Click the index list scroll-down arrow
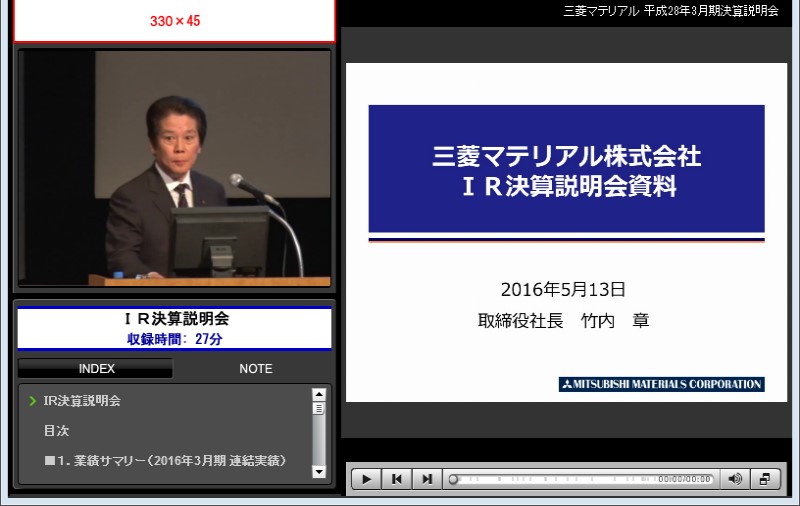The height and width of the screenshot is (506, 800). 319,471
